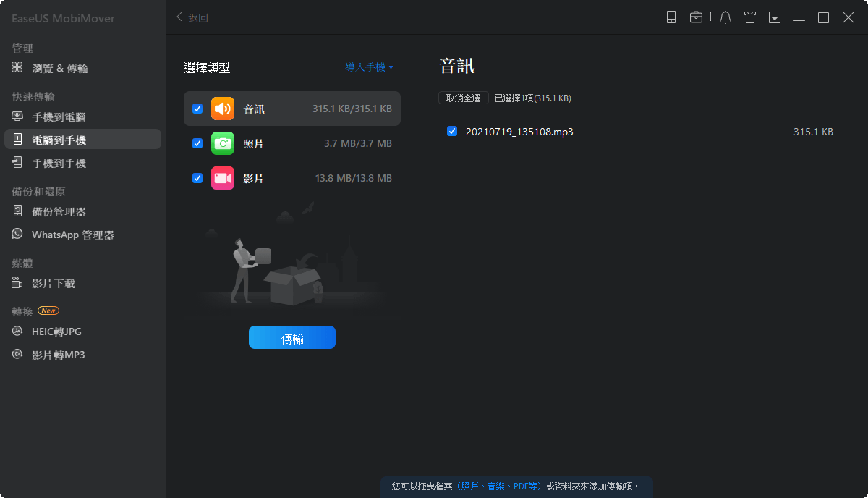Click the shirt skin theme icon

coord(750,17)
